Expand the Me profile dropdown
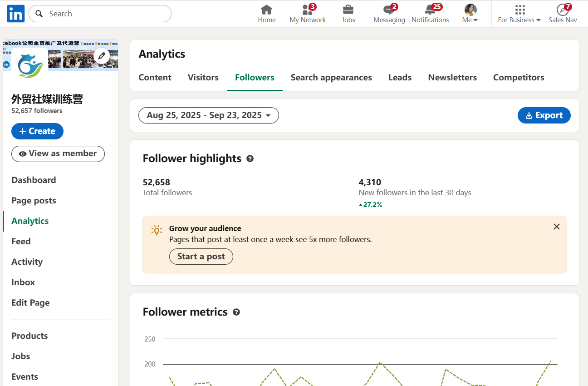588x386 pixels. (470, 14)
